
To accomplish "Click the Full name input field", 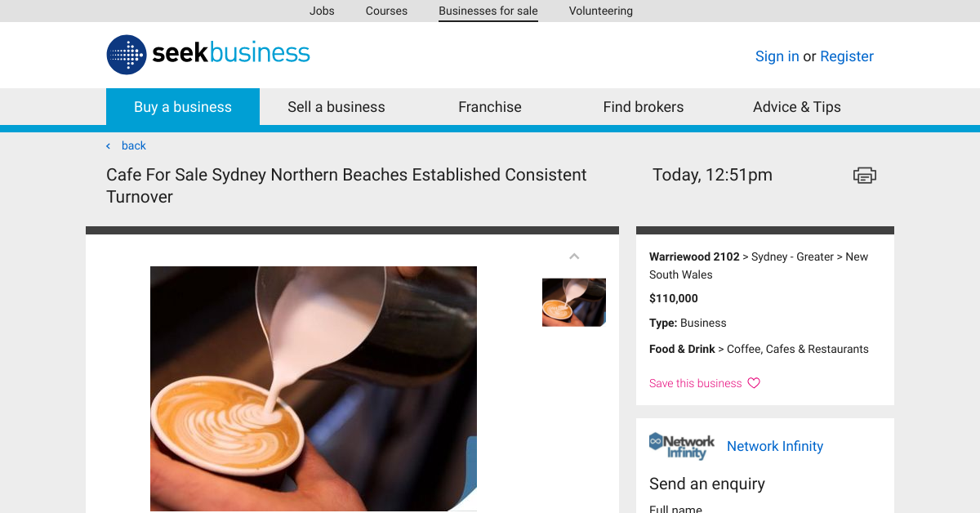I will click(x=735, y=510).
